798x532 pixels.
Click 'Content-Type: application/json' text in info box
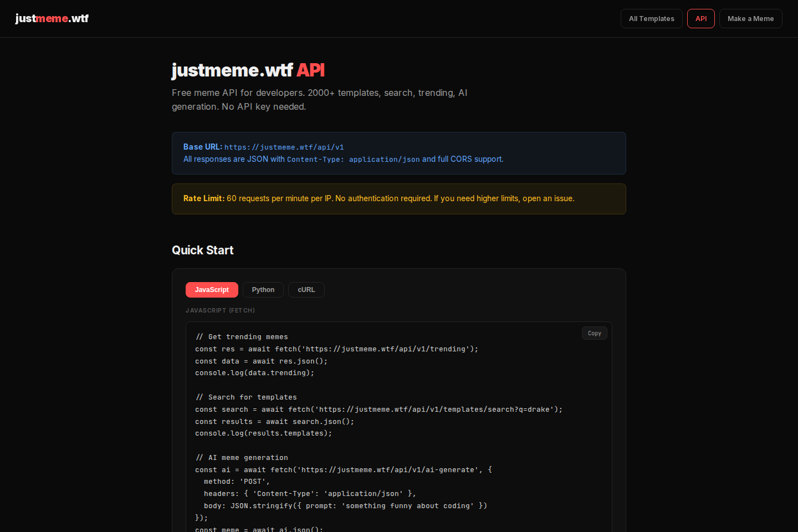[354, 160]
